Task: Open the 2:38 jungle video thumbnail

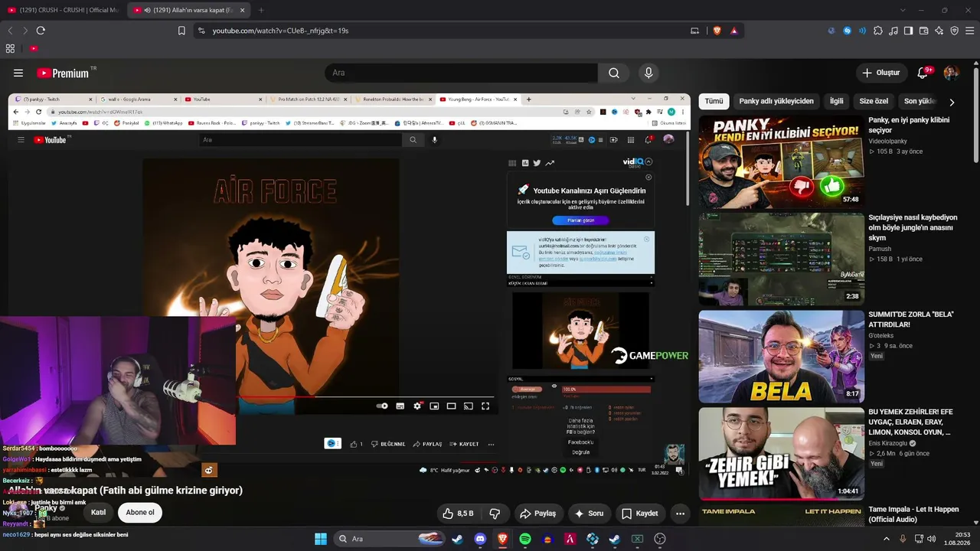Action: [781, 259]
